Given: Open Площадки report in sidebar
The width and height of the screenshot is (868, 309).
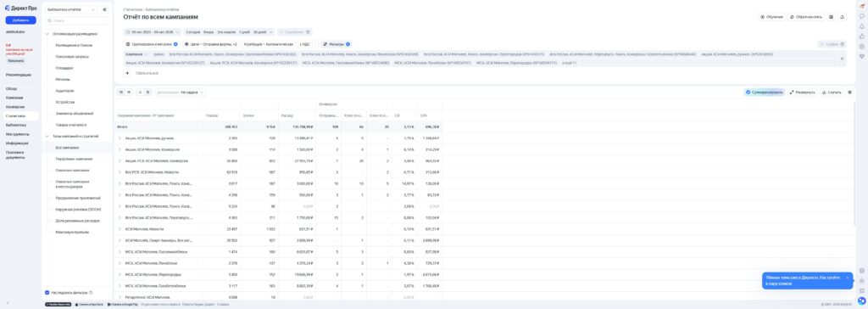Looking at the screenshot, I should pos(64,68).
